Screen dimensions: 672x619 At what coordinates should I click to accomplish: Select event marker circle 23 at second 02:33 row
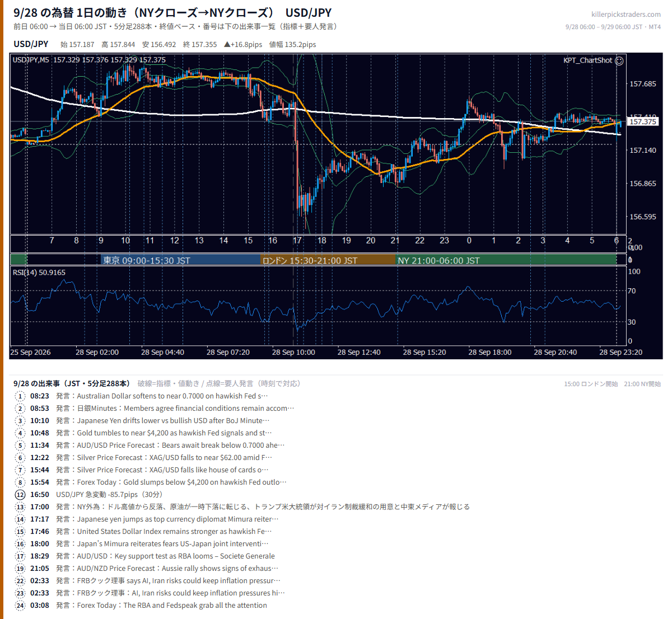click(20, 593)
